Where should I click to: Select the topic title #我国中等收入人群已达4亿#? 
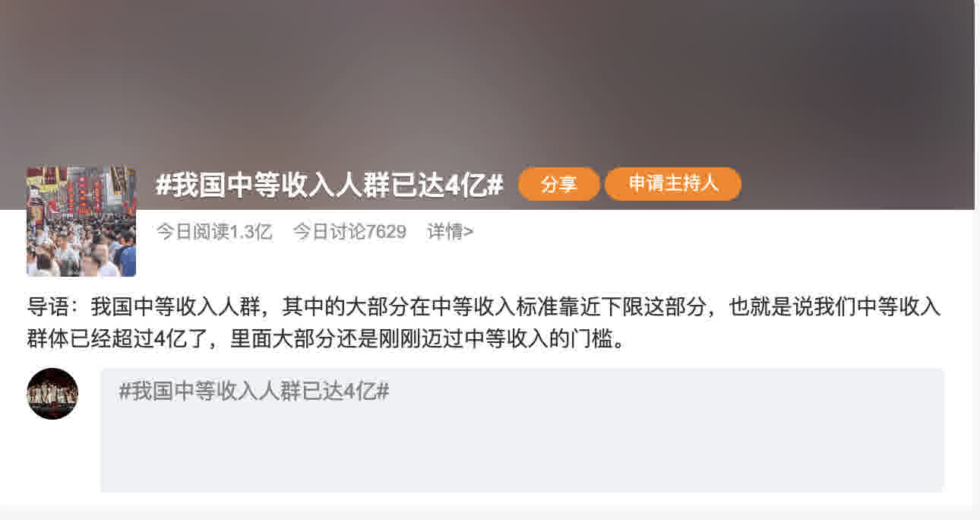(330, 185)
